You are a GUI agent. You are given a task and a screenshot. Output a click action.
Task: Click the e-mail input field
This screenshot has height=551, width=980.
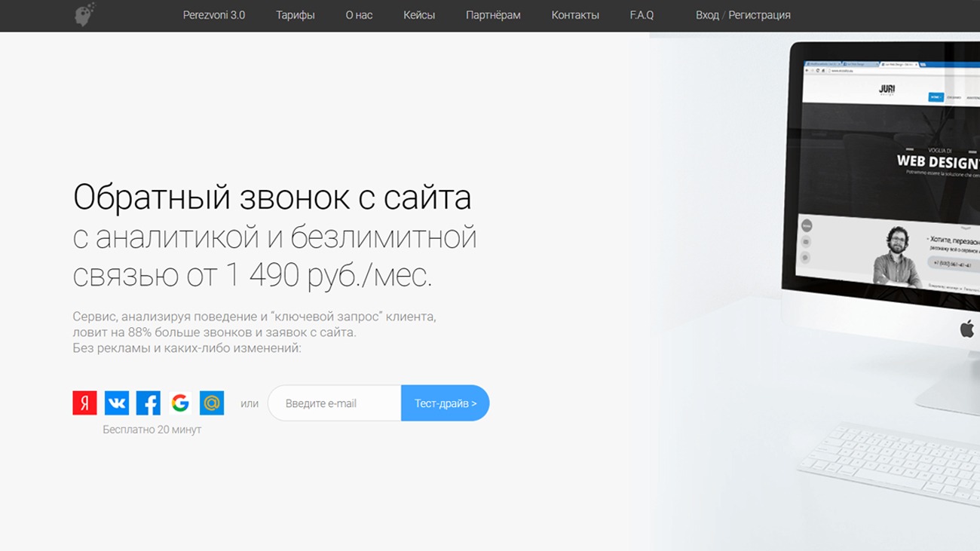(334, 403)
